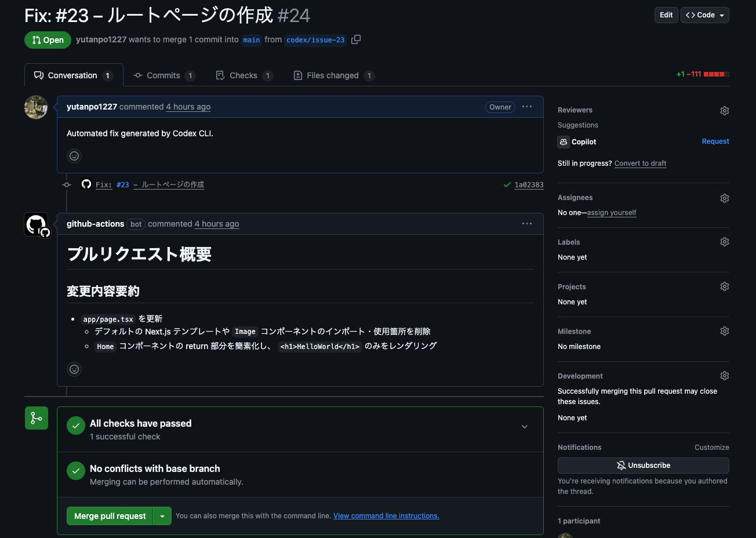Open issue #23 link in commit message
The image size is (756, 538).
[122, 185]
